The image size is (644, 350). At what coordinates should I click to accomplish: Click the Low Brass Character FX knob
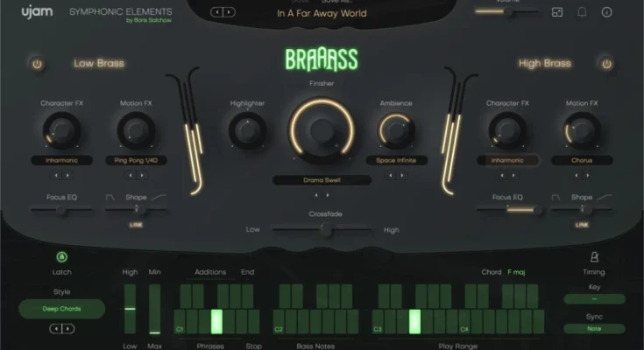[62, 131]
